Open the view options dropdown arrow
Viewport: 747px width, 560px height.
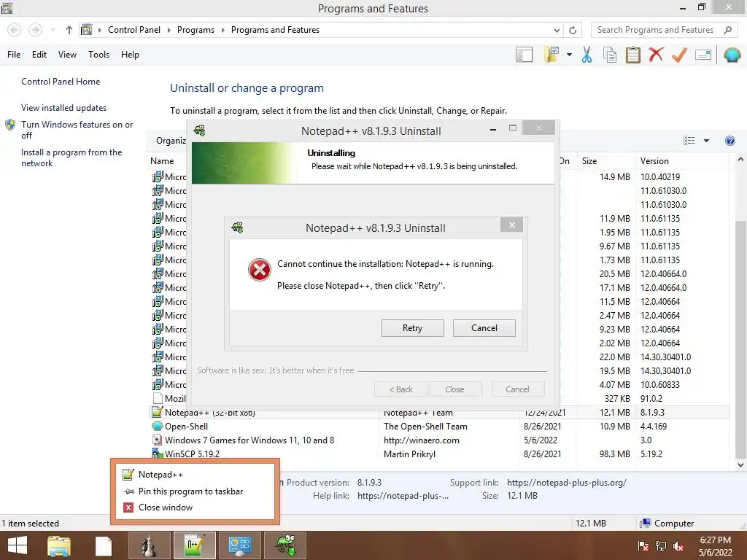(706, 141)
